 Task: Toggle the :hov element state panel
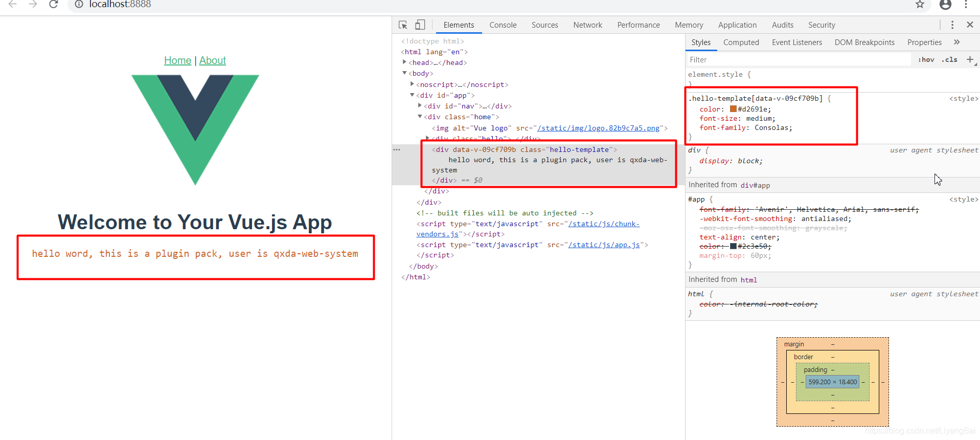click(x=926, y=60)
